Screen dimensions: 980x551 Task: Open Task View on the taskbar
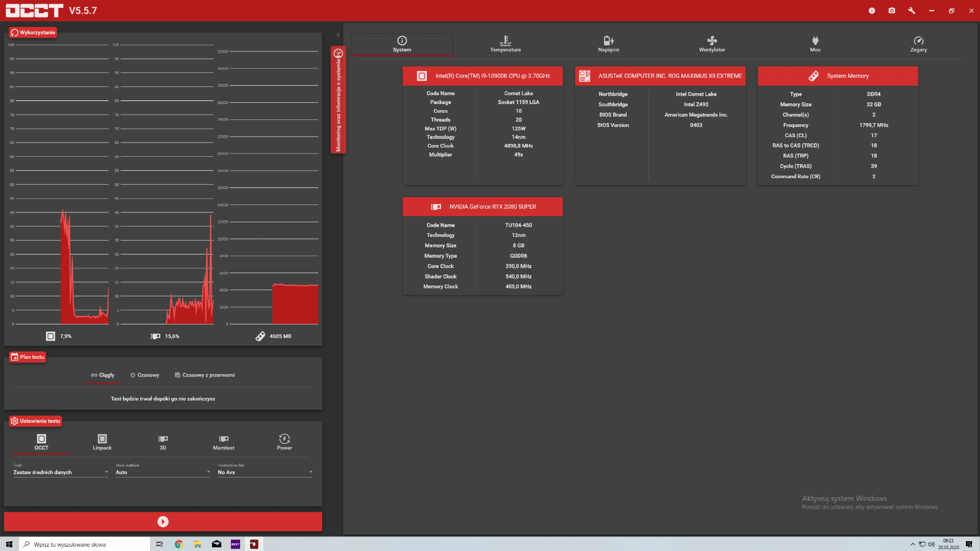159,544
